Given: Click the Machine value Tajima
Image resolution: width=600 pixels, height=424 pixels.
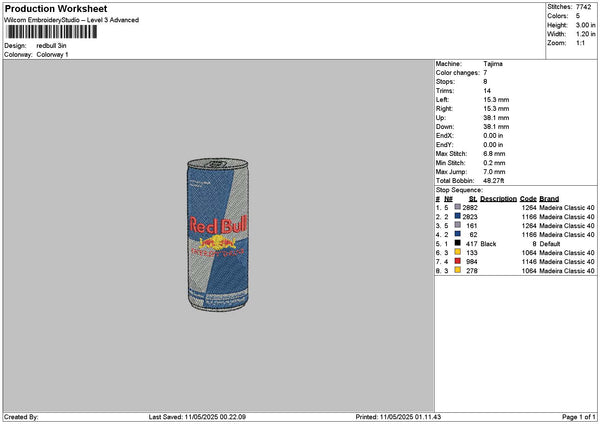Looking at the screenshot, I should [x=493, y=64].
